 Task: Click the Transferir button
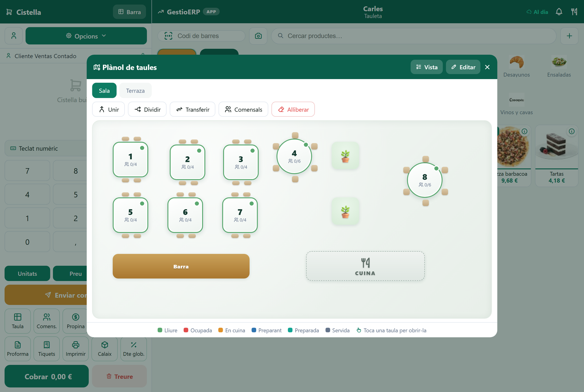[192, 109]
